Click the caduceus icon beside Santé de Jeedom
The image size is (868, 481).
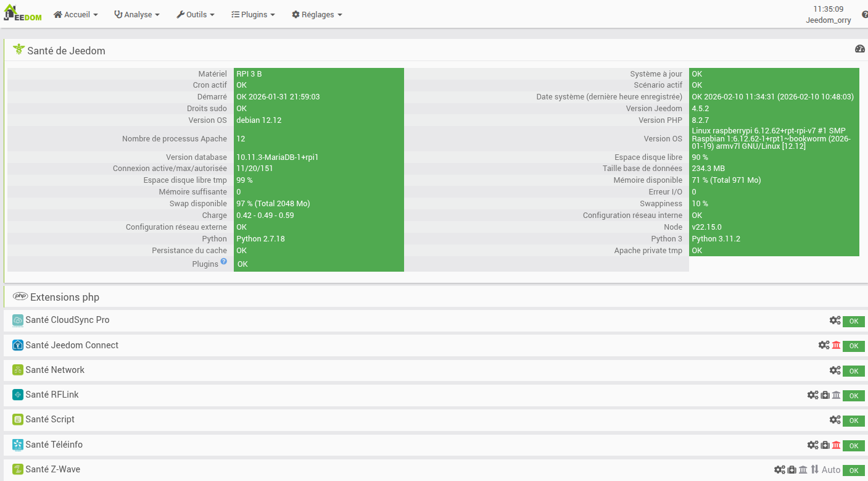(x=19, y=49)
